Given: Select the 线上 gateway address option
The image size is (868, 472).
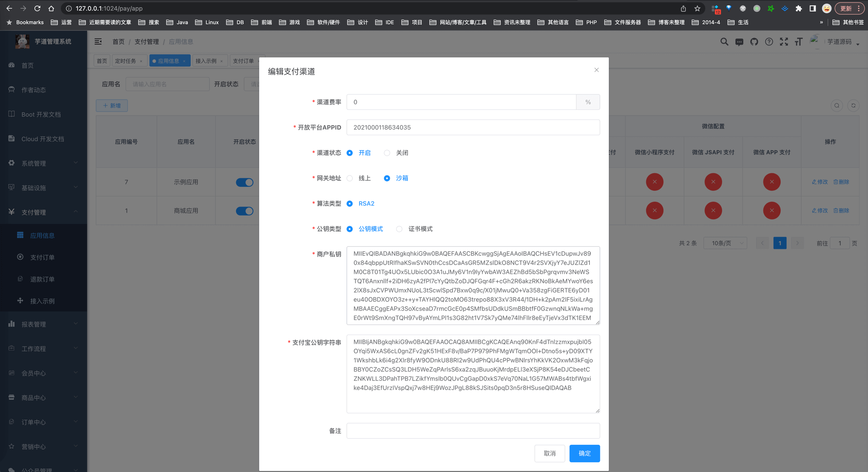Looking at the screenshot, I should coord(350,178).
